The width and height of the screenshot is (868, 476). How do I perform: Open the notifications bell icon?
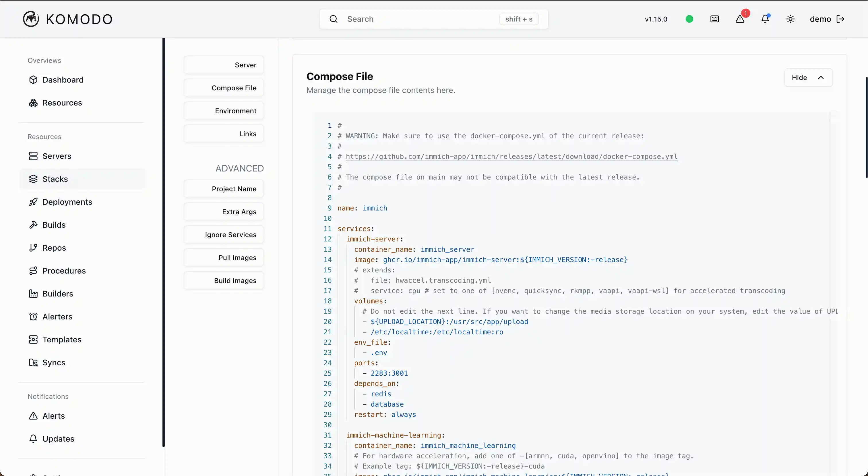(765, 19)
